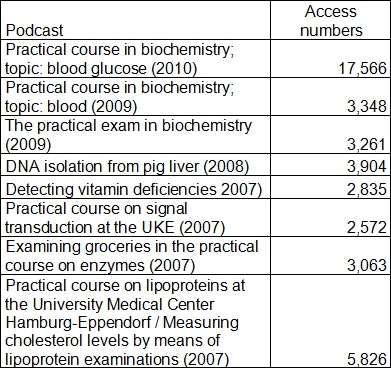Click the blood glucose (2010) podcast cell
This screenshot has width=391, height=368.
pos(136,59)
